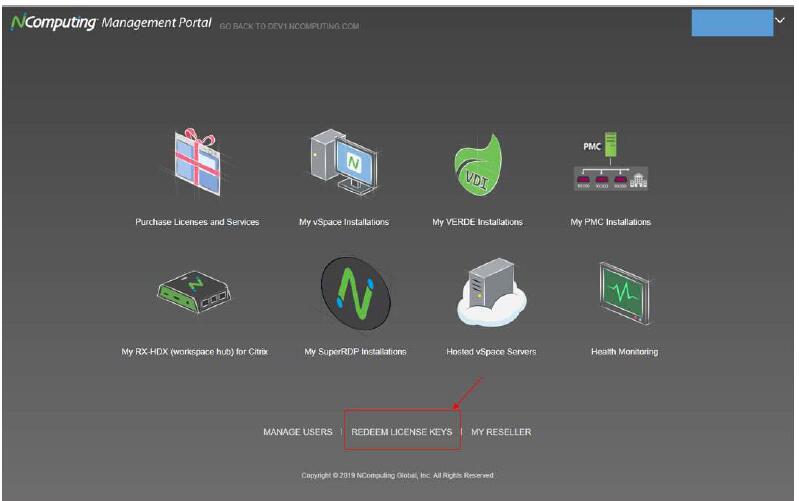Click the blue user account name box

[x=731, y=22]
